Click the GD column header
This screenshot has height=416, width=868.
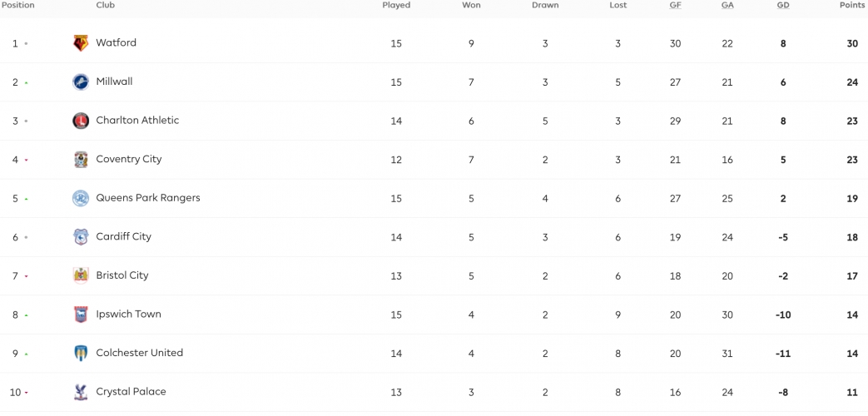click(783, 5)
